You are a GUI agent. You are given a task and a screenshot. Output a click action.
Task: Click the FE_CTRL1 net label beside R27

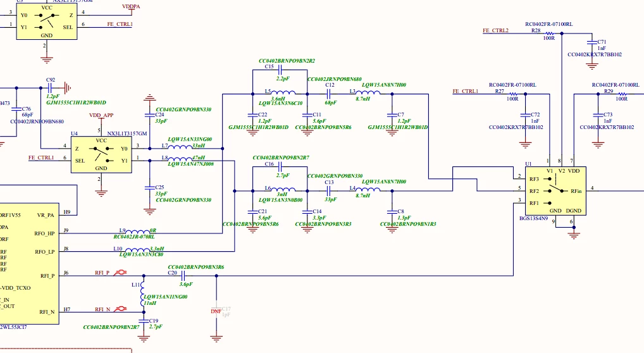tap(466, 91)
